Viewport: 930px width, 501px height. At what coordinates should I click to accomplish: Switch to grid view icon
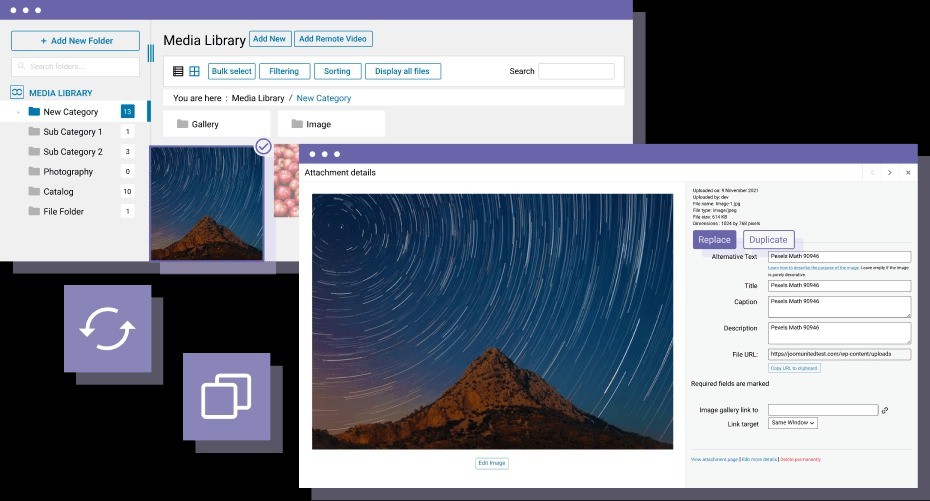194,71
